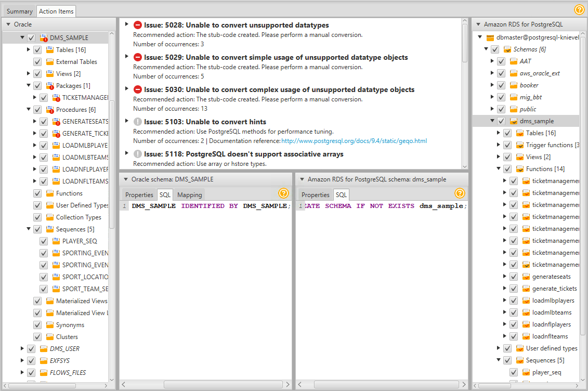Expand the Tables [16] node under DMS_SAMPLE
This screenshot has width=588, height=391.
point(29,49)
